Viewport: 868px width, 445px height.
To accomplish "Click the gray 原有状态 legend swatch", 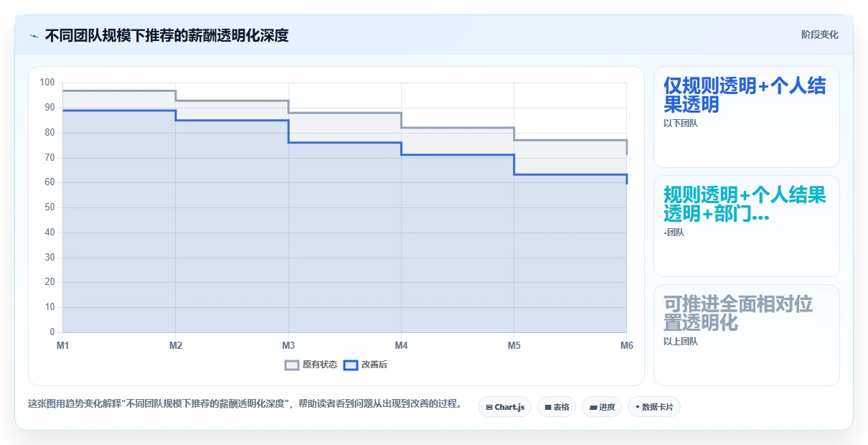I will pyautogui.click(x=292, y=365).
